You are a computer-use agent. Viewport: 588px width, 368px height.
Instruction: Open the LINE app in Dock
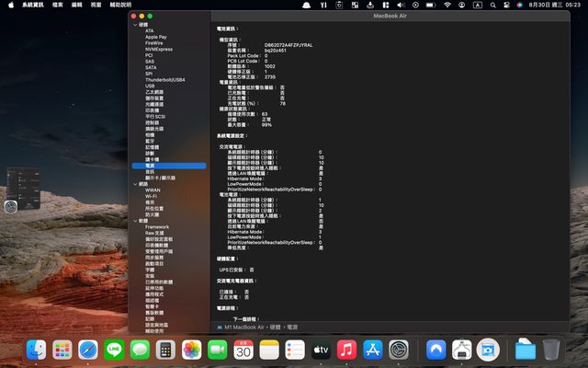114,350
